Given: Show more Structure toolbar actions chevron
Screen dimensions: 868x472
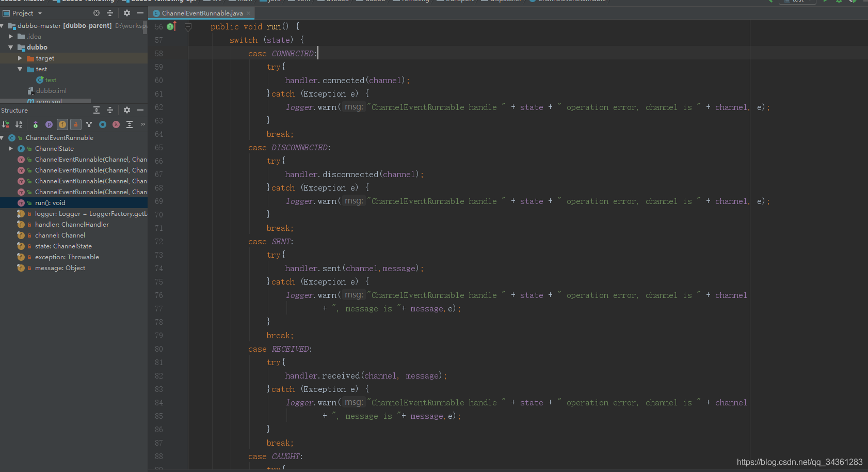Looking at the screenshot, I should pyautogui.click(x=143, y=124).
